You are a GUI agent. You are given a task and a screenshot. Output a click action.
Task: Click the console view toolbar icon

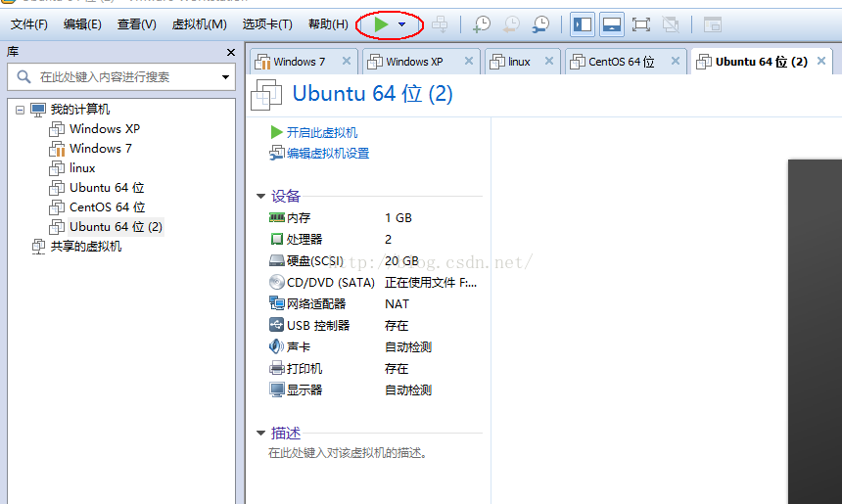[713, 24]
